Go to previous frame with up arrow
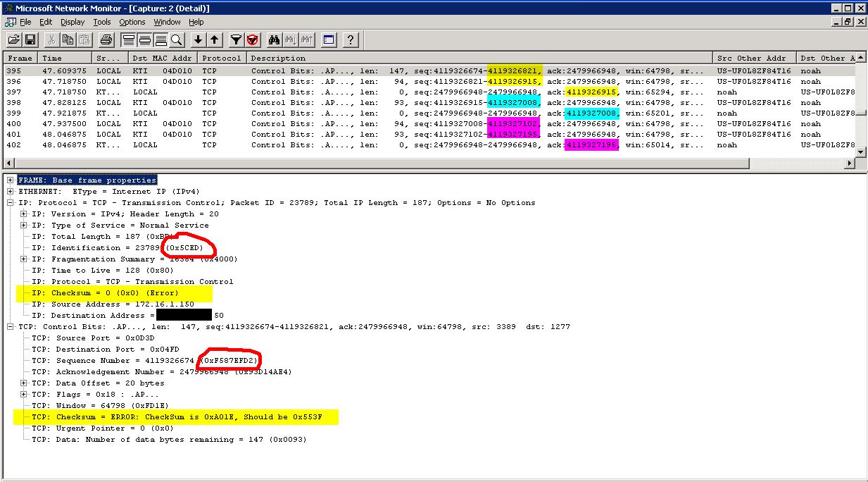Image resolution: width=868 pixels, height=482 pixels. pos(215,39)
